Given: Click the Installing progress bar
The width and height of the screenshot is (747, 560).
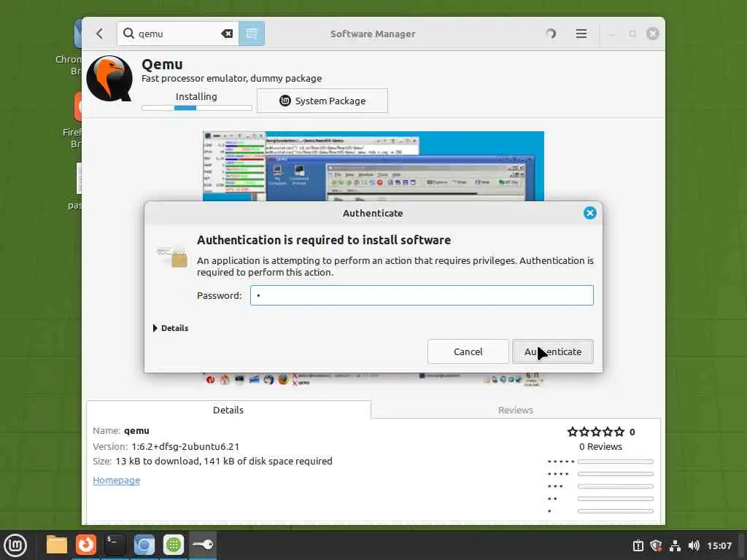Looking at the screenshot, I should [197, 108].
